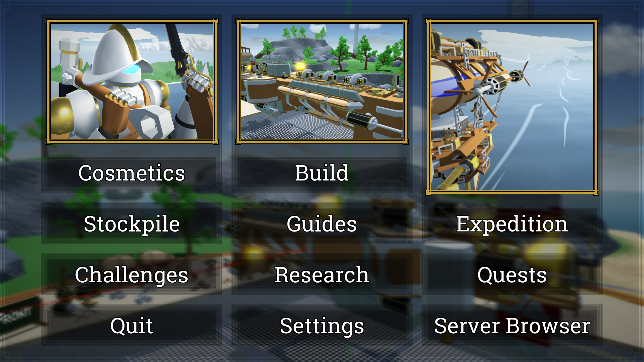Open the Stockpile screen
The image size is (644, 362).
pos(132,224)
